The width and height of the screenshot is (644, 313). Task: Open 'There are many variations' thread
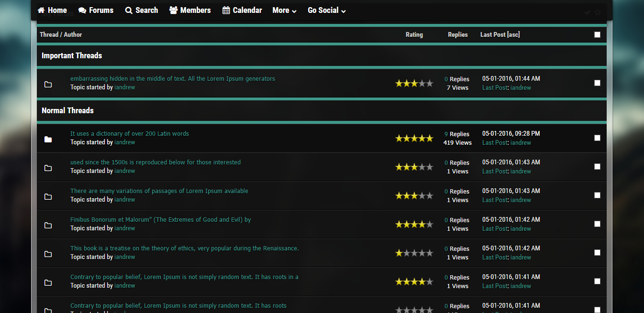(159, 191)
